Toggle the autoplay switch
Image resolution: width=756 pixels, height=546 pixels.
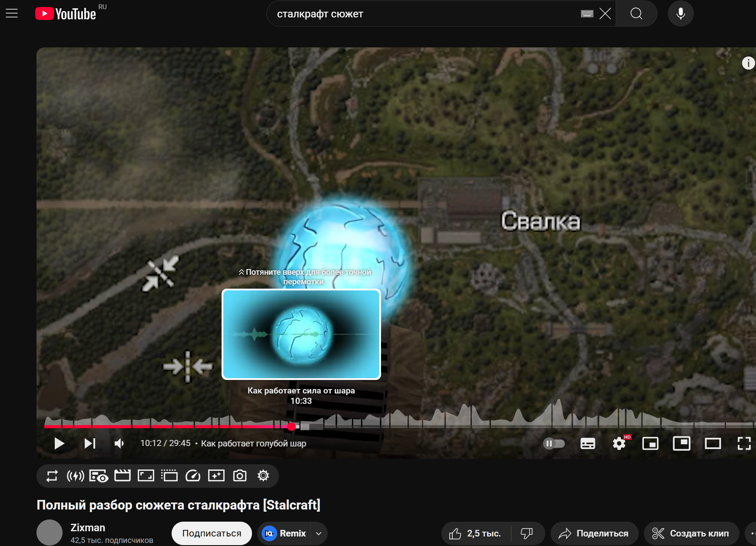(x=554, y=443)
